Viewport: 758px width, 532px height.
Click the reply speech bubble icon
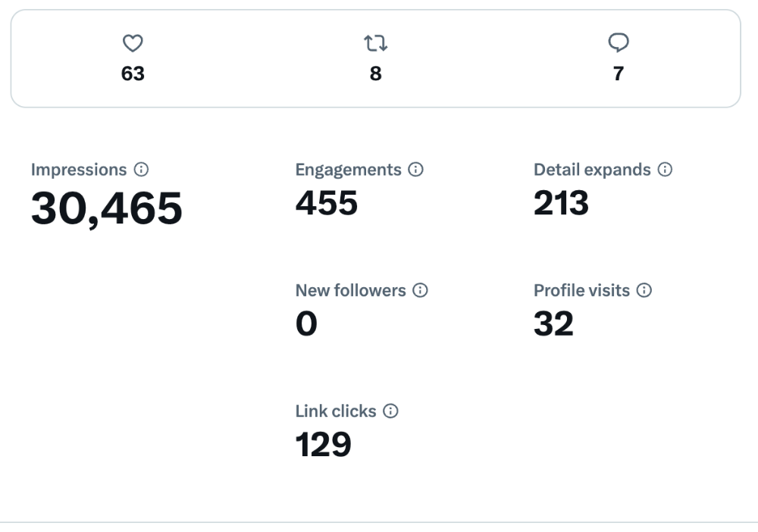[619, 44]
